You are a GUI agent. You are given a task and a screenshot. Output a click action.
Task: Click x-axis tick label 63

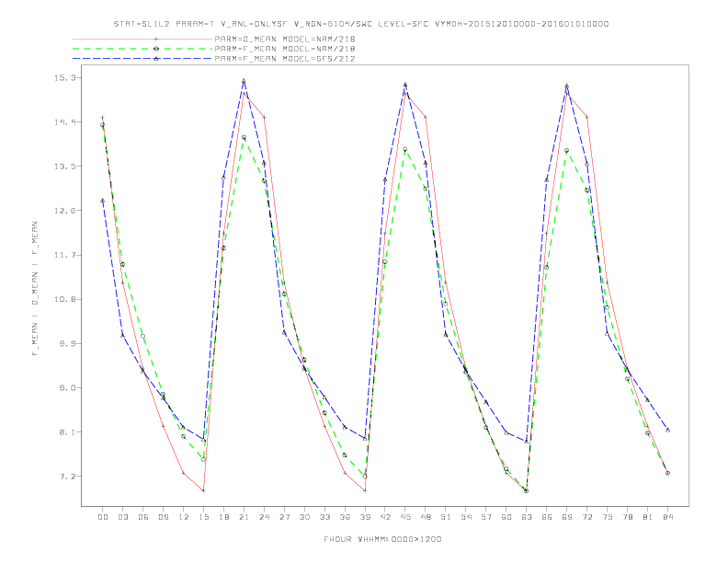coord(527,517)
